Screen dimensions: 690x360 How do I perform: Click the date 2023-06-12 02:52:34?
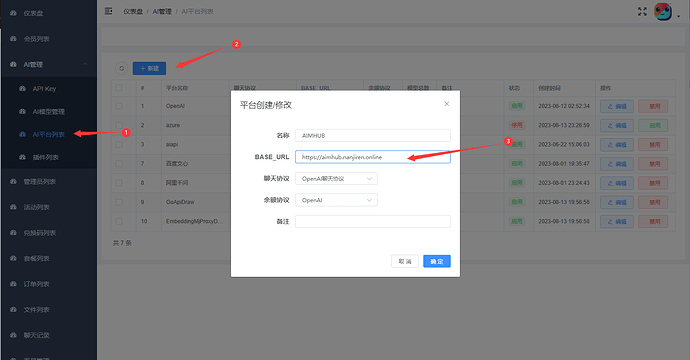click(564, 106)
